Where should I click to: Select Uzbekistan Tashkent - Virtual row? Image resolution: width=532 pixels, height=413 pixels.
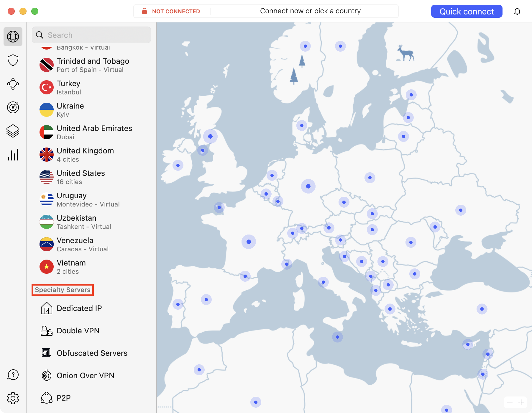click(x=91, y=222)
